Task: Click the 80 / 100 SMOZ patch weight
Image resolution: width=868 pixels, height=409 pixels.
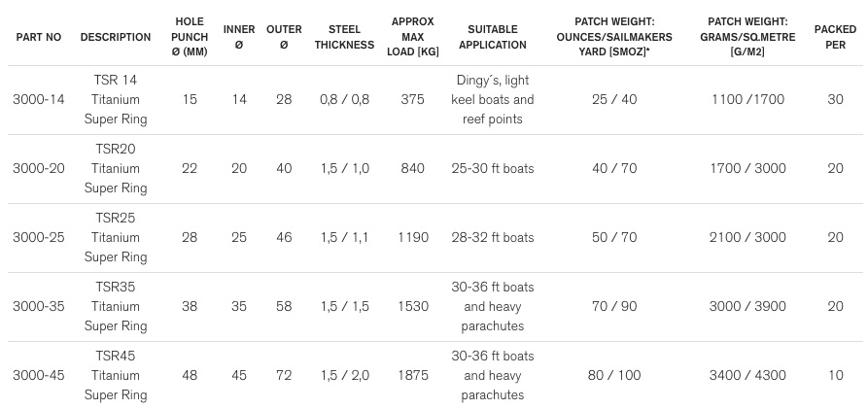Action: (614, 375)
